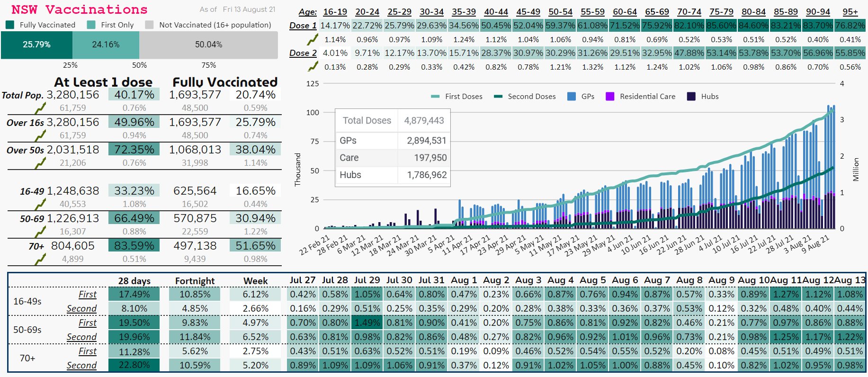Click the Fully Vaccinated legend color square
The height and width of the screenshot is (377, 868).
[9, 25]
